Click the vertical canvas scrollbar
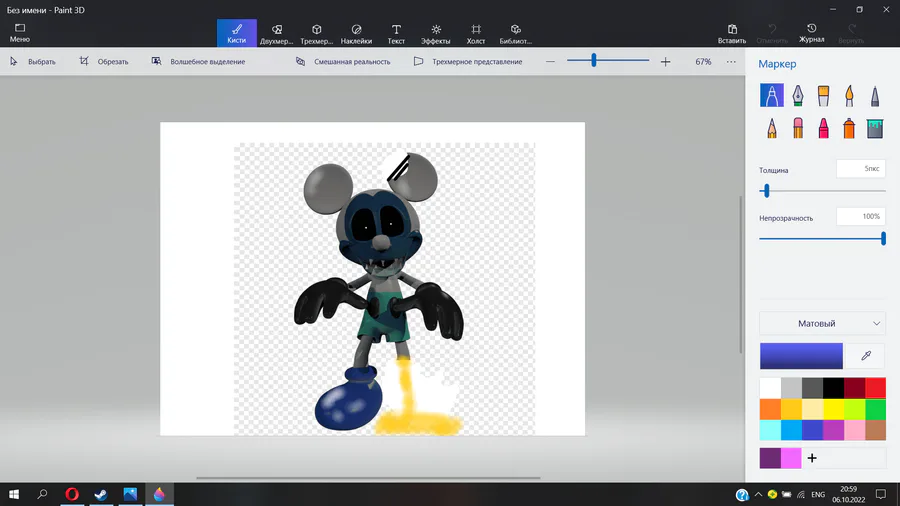 [740, 274]
